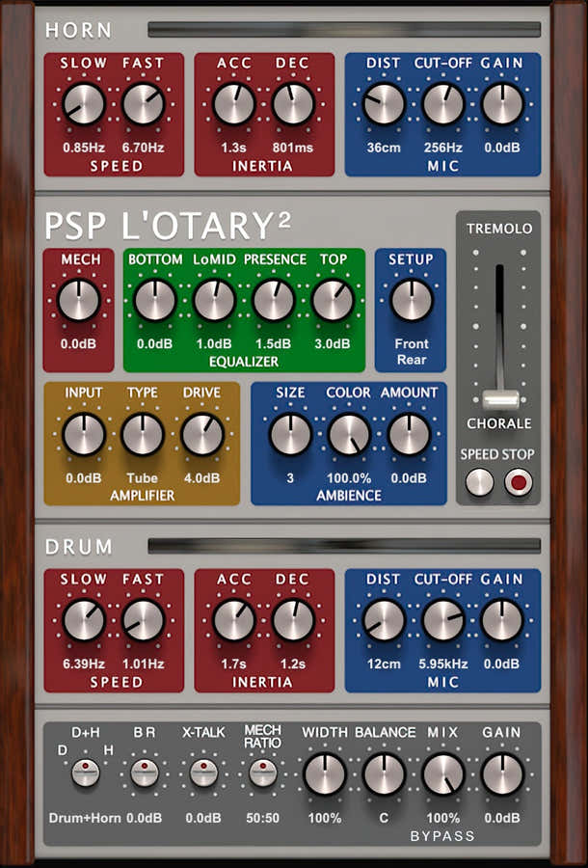
Task: Toggle the red STOP button
Action: 519,482
